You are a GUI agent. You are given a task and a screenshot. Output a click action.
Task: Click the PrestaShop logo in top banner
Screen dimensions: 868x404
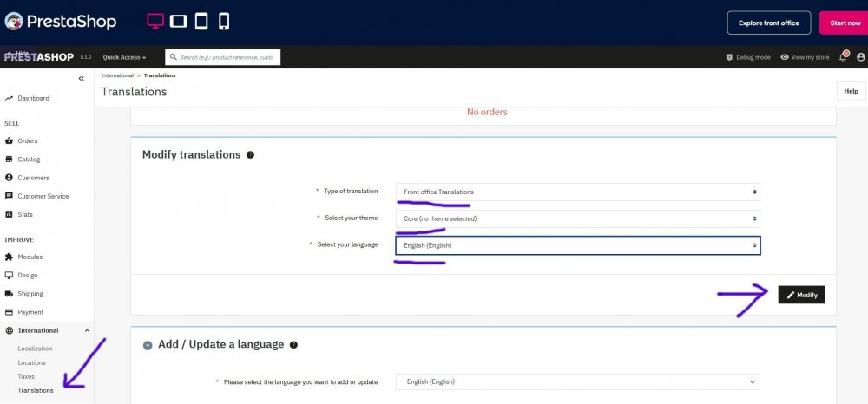pos(61,22)
